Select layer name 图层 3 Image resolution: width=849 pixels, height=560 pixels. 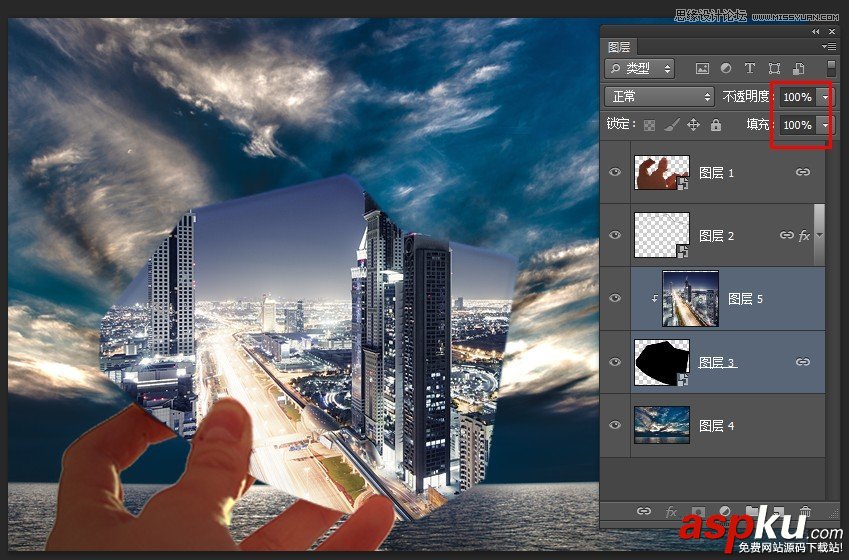pyautogui.click(x=716, y=362)
